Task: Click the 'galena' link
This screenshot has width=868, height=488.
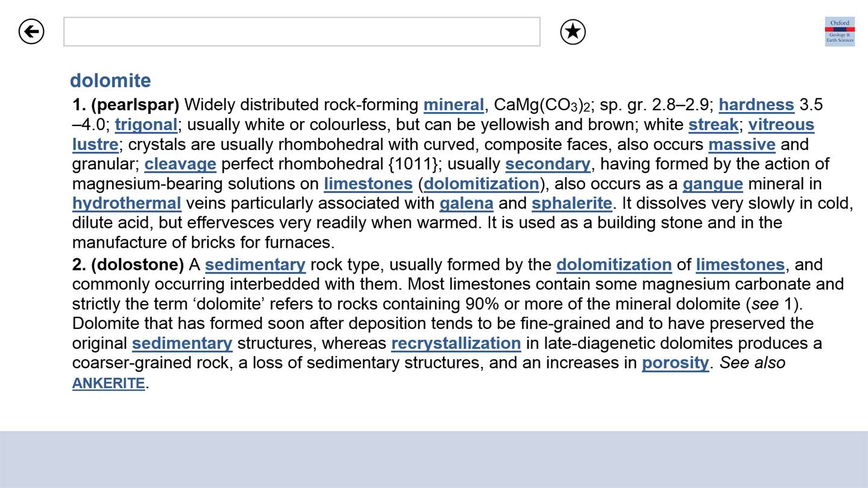Action: pyautogui.click(x=466, y=203)
